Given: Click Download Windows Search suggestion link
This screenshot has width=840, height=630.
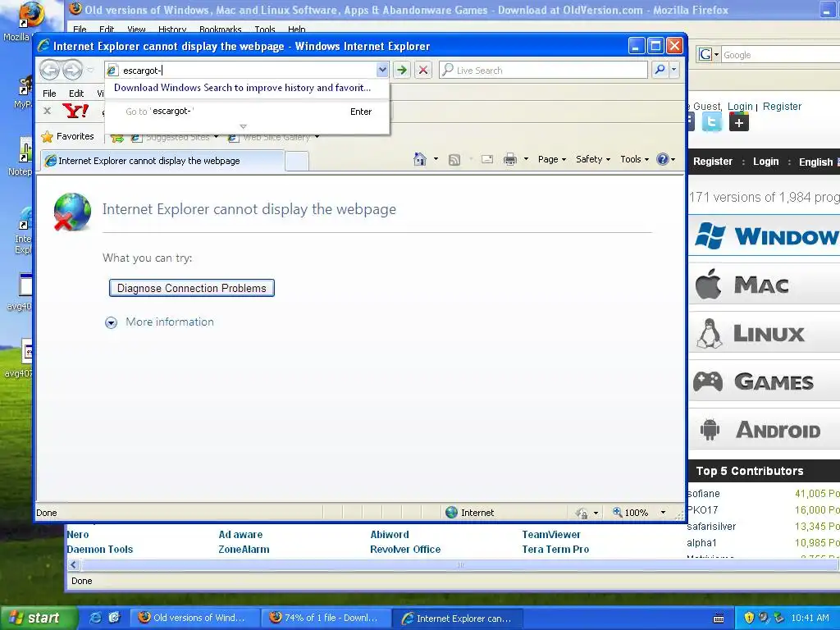Looking at the screenshot, I should point(242,88).
